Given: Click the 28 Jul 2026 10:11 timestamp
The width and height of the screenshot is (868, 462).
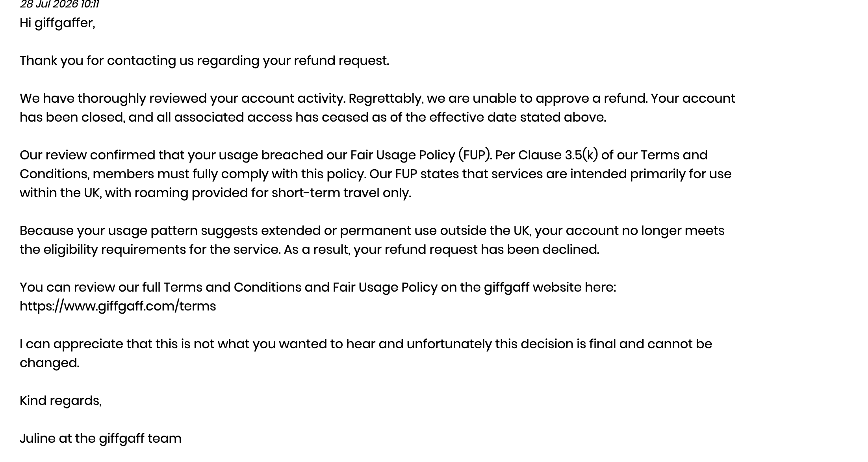Looking at the screenshot, I should click(59, 4).
